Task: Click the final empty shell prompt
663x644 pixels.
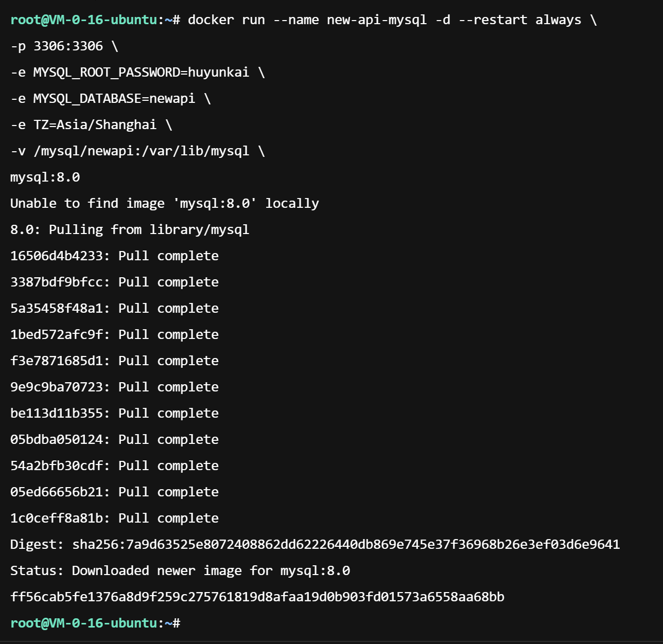Action: [x=95, y=623]
